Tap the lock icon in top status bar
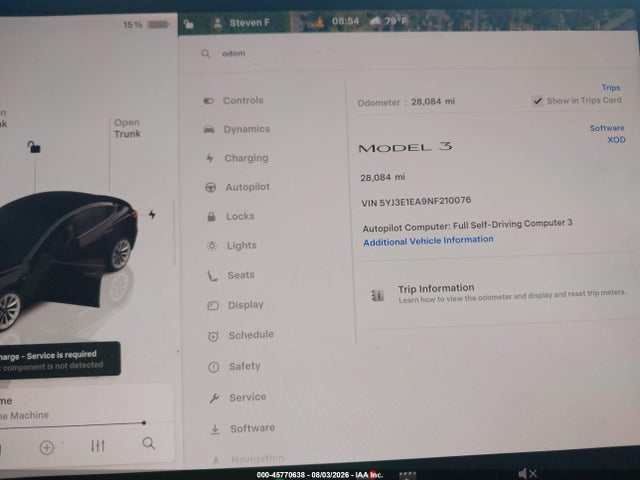This screenshot has height=480, width=640. point(189,24)
